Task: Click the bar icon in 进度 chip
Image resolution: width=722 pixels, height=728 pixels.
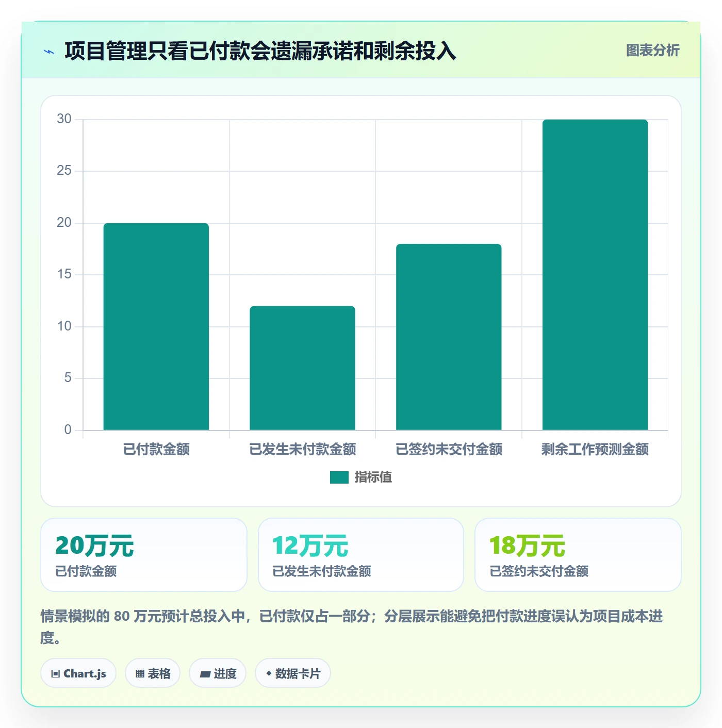Action: (205, 674)
